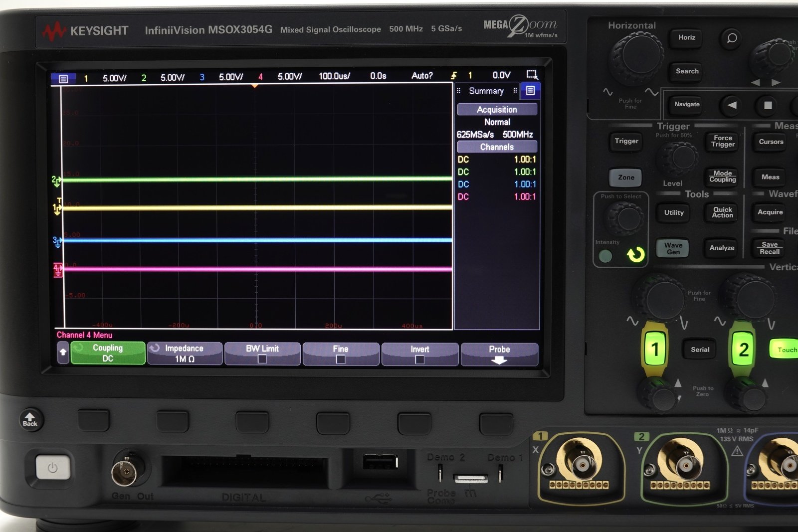This screenshot has width=798, height=532.
Task: Open the Acquire menu button
Action: pyautogui.click(x=770, y=212)
